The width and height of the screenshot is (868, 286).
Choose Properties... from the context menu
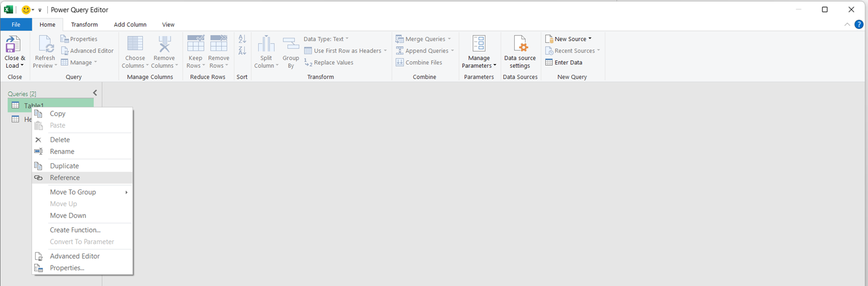tap(82, 268)
